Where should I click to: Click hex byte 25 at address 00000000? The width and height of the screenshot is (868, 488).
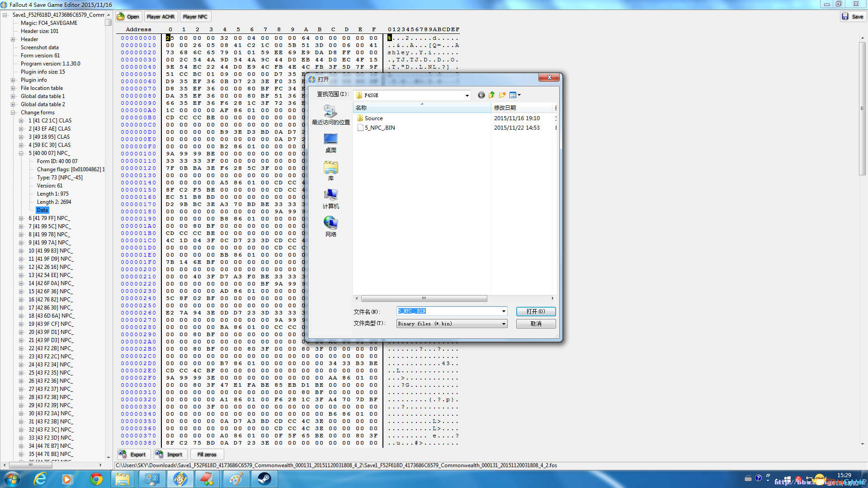170,38
